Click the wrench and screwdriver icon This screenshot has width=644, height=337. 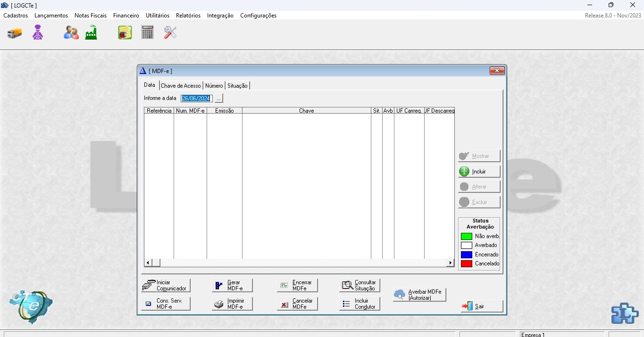pyautogui.click(x=170, y=33)
